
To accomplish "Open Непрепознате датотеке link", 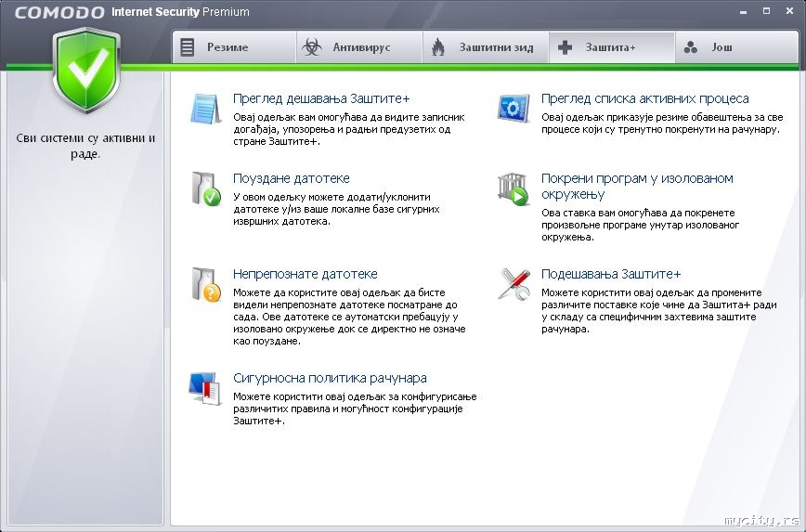I will click(x=305, y=274).
